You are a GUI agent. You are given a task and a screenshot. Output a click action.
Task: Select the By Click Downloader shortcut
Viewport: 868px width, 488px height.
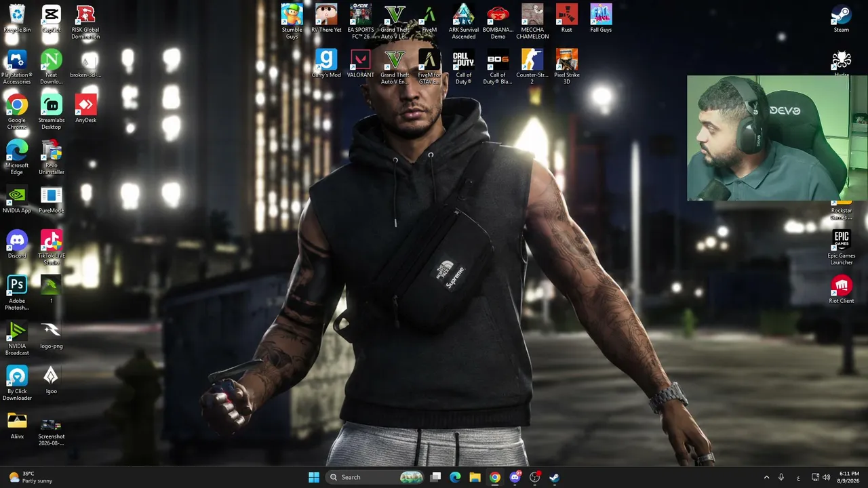pos(17,384)
